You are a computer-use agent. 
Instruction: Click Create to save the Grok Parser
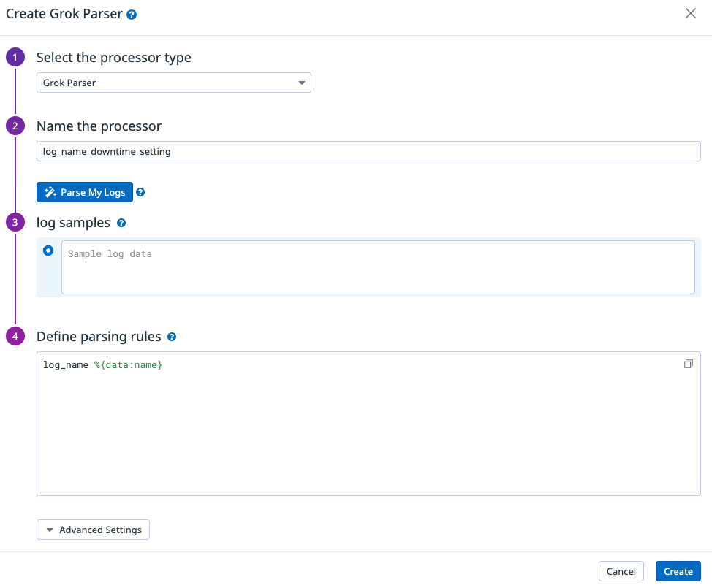point(678,571)
